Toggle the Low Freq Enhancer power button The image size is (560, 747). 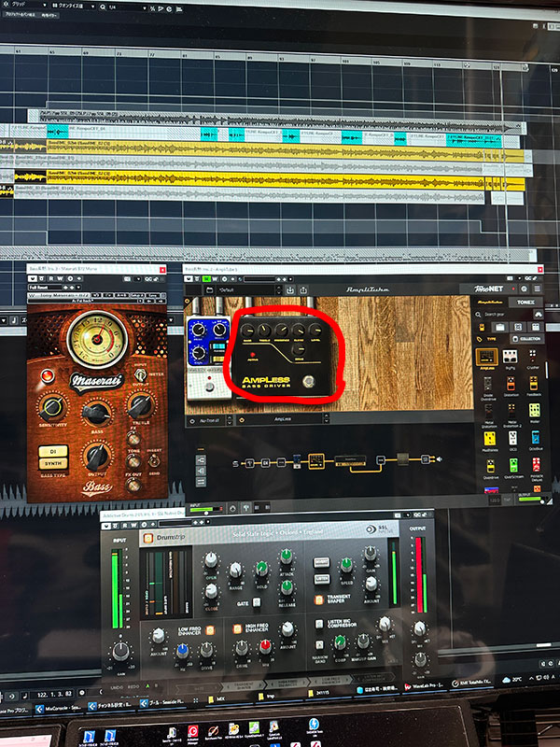click(x=210, y=629)
